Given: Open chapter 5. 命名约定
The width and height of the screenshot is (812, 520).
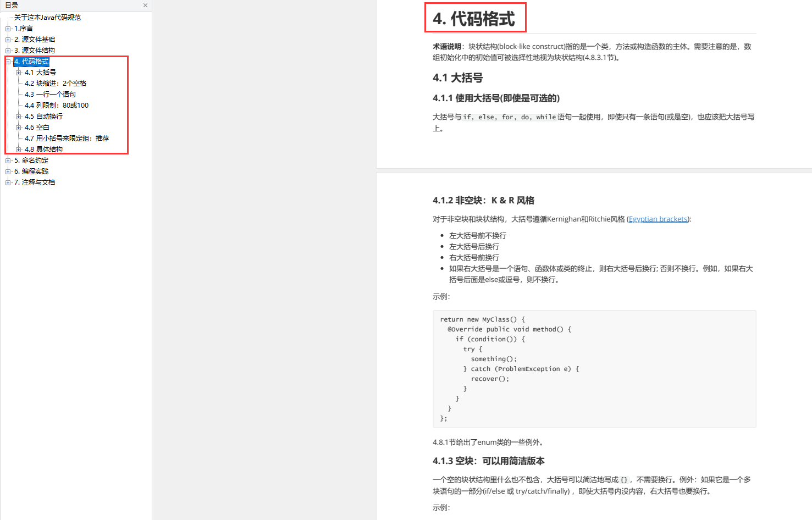Looking at the screenshot, I should tap(31, 161).
